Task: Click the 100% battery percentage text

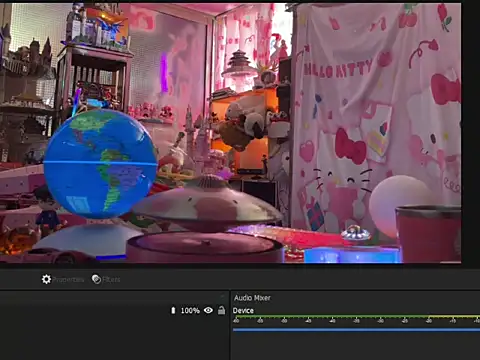Action: (190, 311)
